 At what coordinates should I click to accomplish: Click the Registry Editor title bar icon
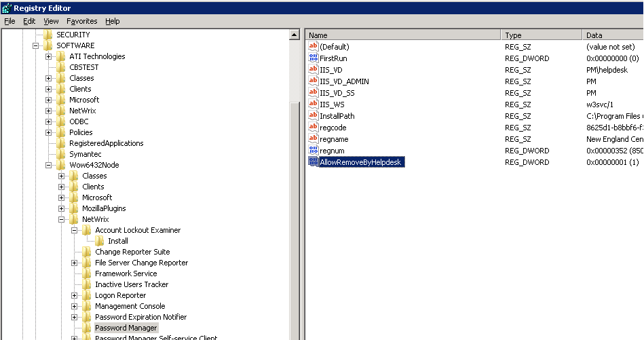pos(6,8)
